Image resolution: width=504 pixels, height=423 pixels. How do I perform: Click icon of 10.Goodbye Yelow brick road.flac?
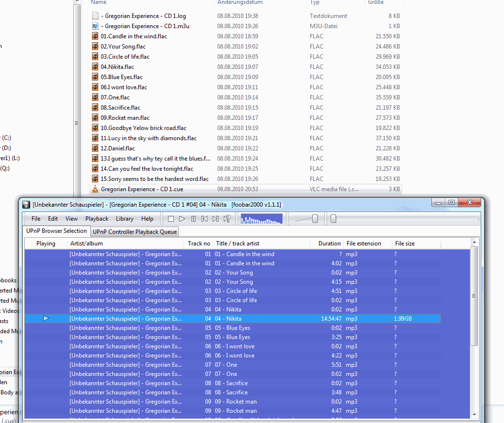(95, 128)
